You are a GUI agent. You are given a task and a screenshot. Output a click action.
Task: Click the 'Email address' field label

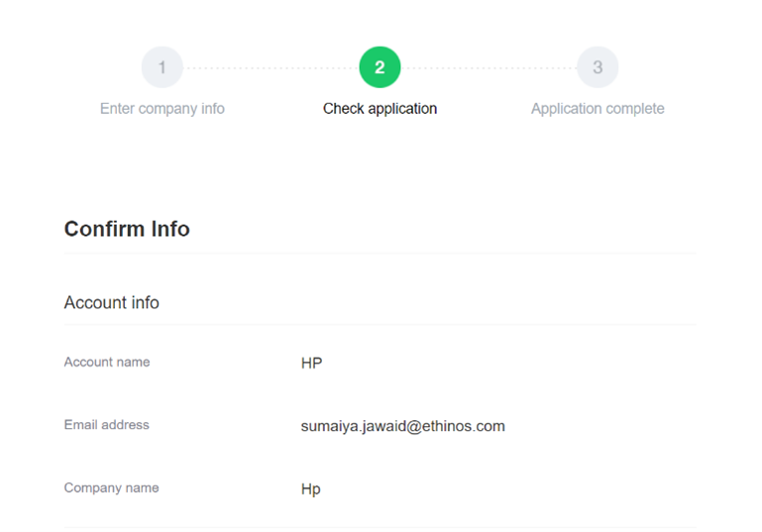coord(106,425)
